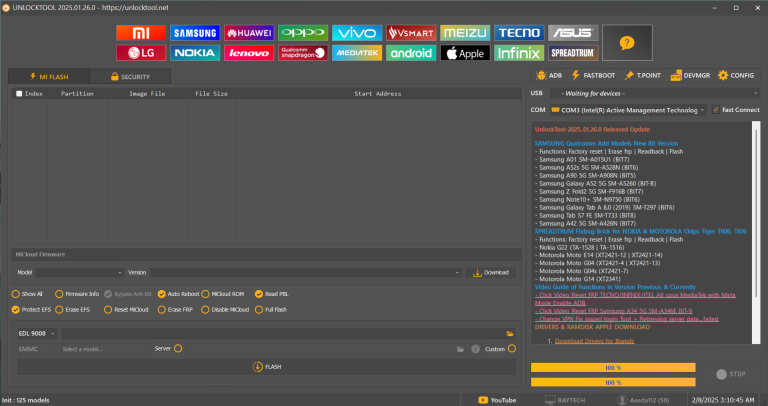768x406 pixels.
Task: Click the news log vertical scrollbar
Action: [756, 233]
